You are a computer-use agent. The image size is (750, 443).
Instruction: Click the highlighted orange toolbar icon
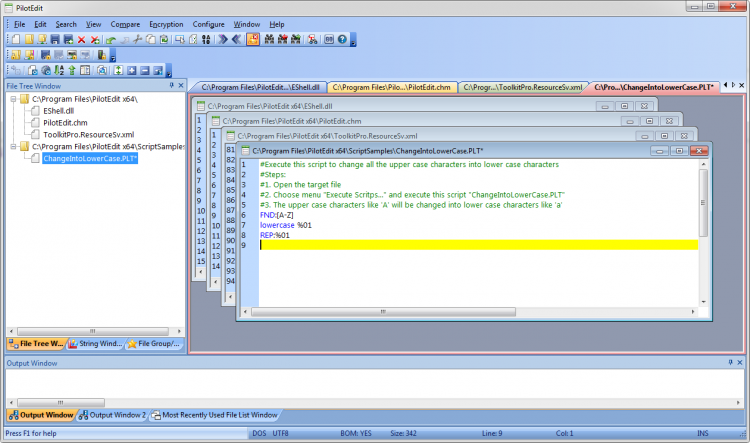pos(253,39)
